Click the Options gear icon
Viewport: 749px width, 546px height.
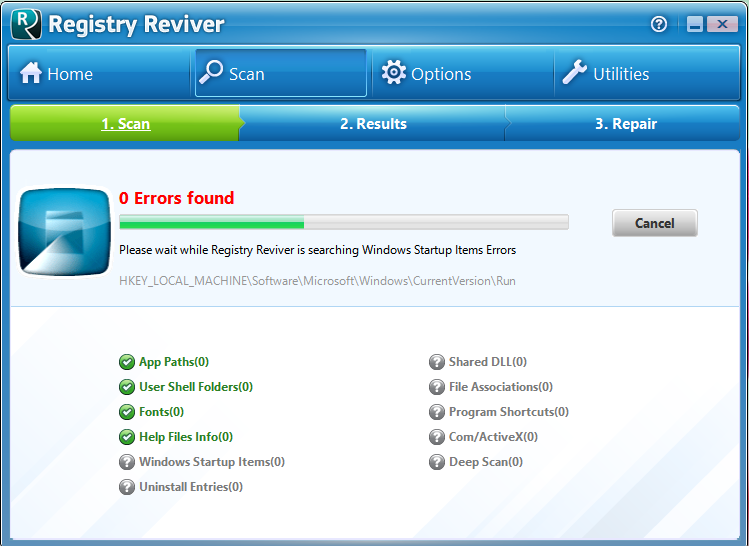tap(394, 73)
